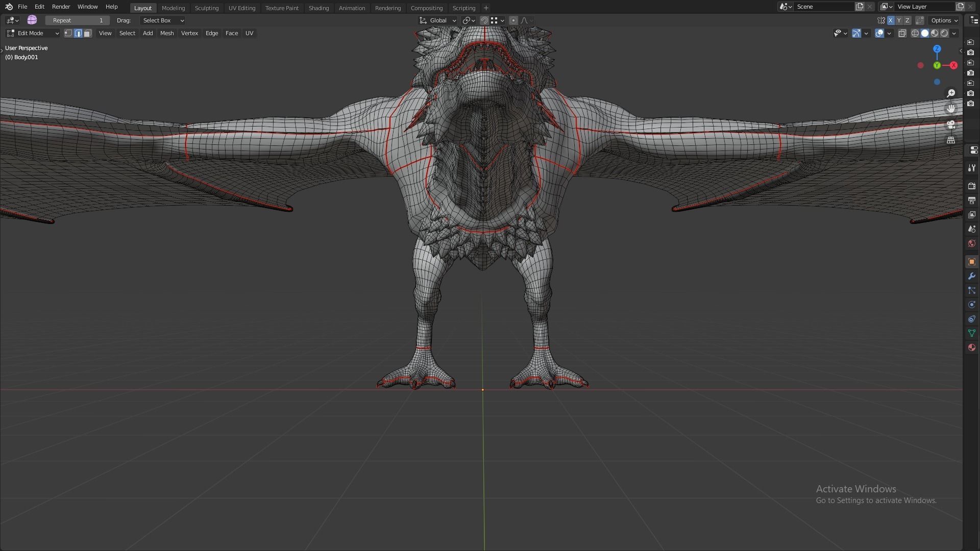The width and height of the screenshot is (980, 551).
Task: Open the Window menu
Action: [87, 7]
